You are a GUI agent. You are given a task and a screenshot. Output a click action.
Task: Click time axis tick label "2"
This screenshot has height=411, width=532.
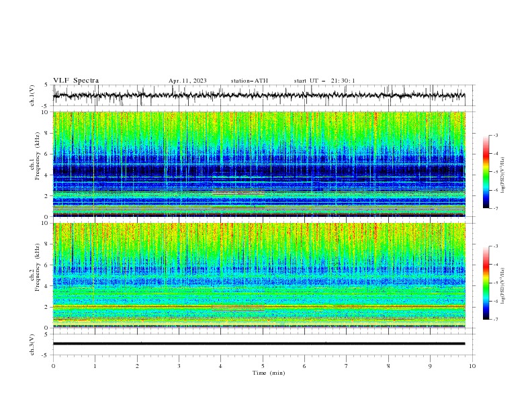pyautogui.click(x=137, y=366)
